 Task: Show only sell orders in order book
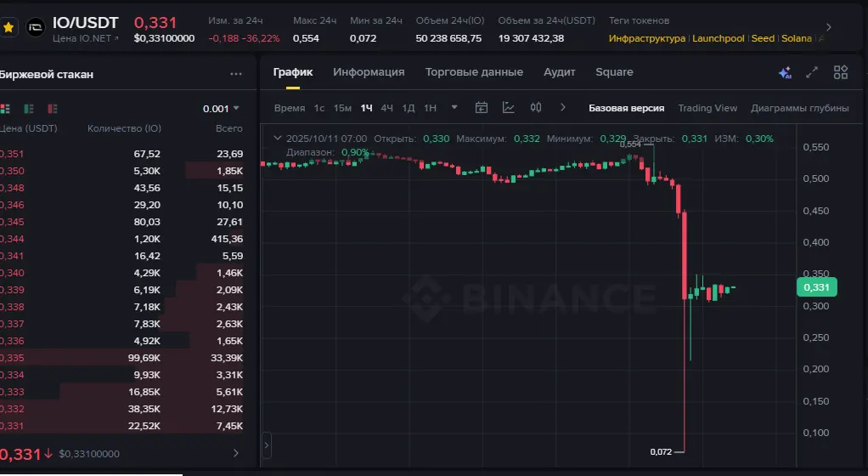(53, 109)
